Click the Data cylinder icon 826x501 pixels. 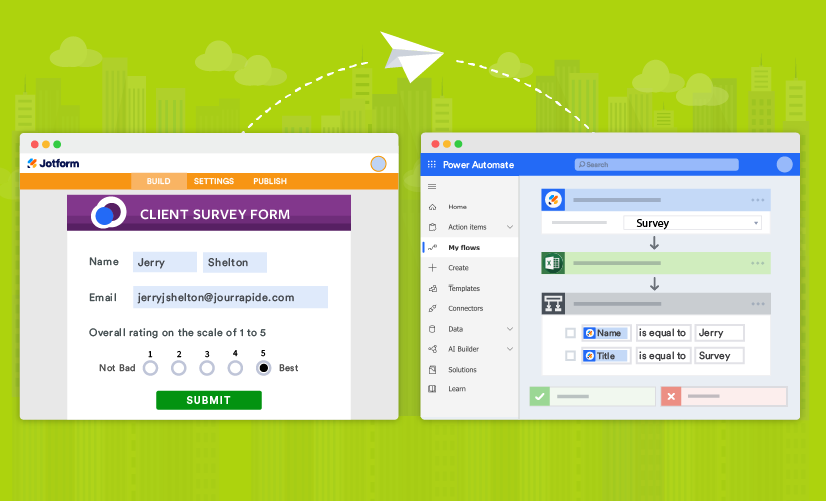pos(432,329)
